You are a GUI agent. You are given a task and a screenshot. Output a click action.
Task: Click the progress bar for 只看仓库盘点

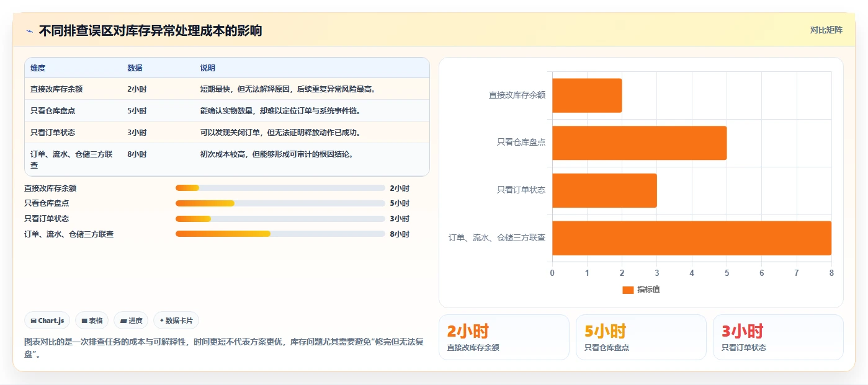click(x=280, y=203)
